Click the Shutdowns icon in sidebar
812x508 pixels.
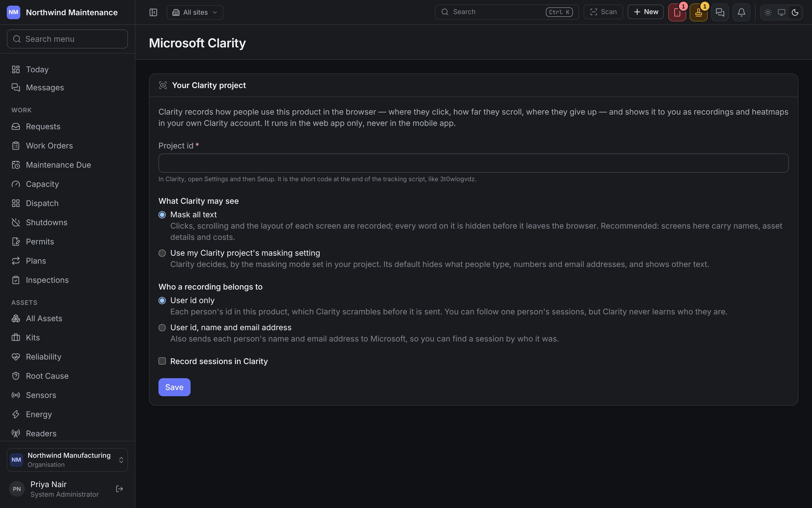click(16, 222)
